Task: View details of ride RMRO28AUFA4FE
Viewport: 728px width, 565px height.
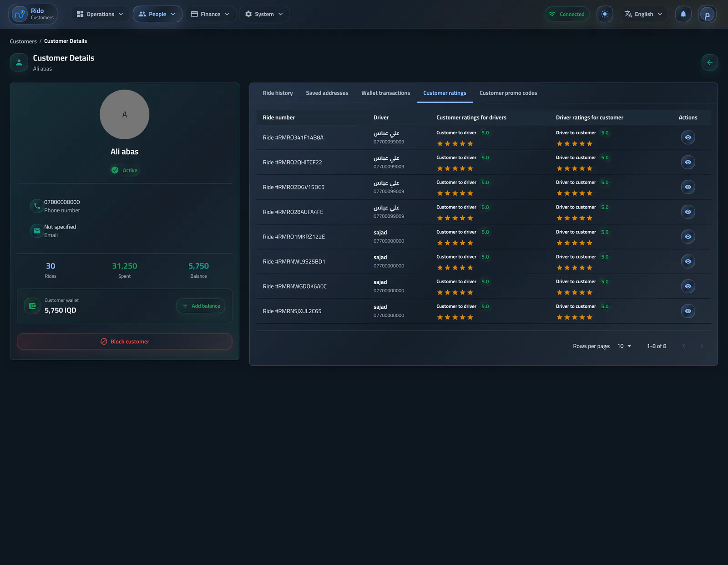Action: coord(688,212)
